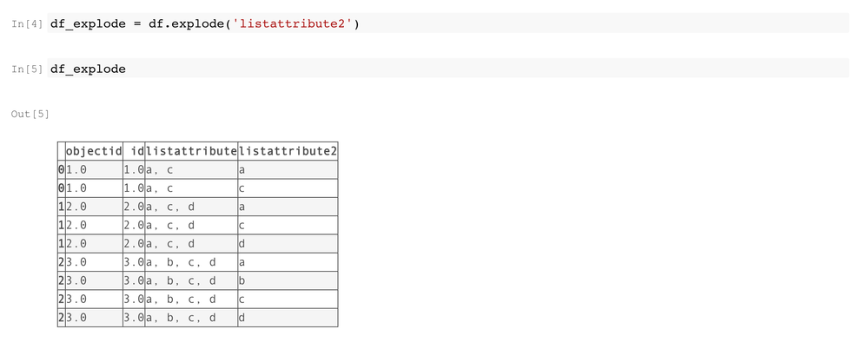Click last row's id value 3.0
This screenshot has height=349, width=868.
(x=135, y=318)
